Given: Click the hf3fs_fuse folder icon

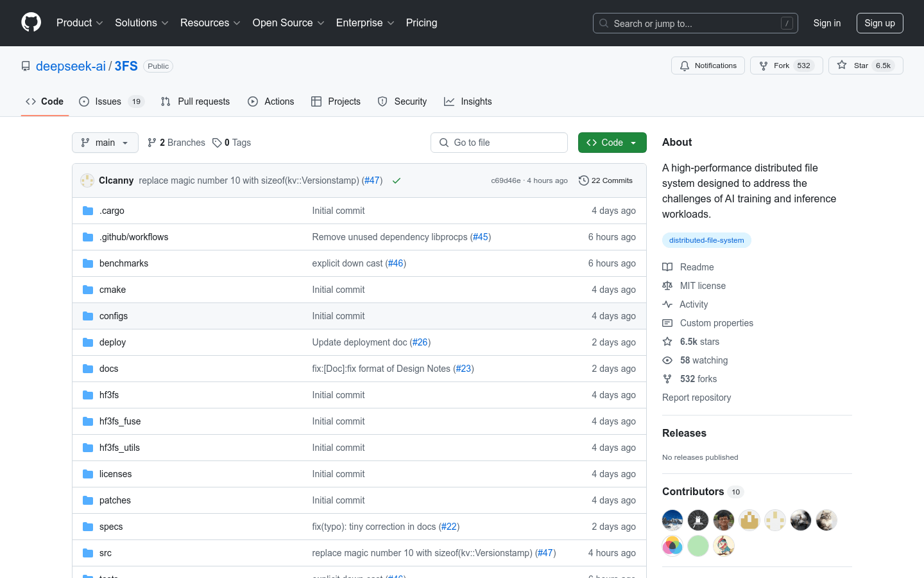Looking at the screenshot, I should click(88, 421).
